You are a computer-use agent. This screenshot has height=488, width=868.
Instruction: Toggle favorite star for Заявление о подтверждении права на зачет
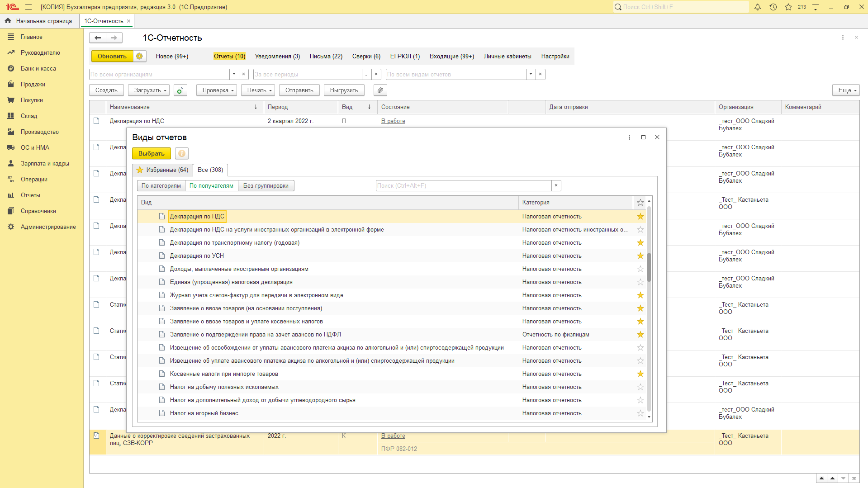640,335
